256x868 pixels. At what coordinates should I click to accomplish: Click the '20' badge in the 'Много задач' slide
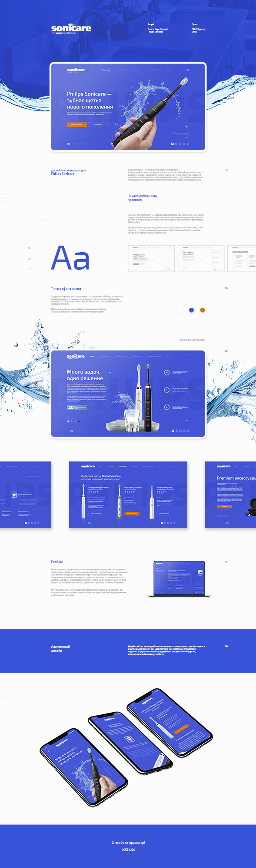(x=76, y=408)
